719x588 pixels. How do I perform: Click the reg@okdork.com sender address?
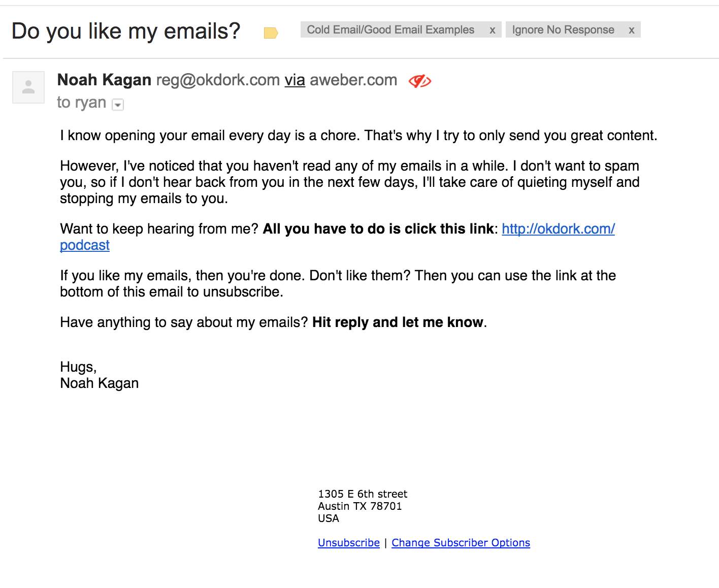coord(218,80)
